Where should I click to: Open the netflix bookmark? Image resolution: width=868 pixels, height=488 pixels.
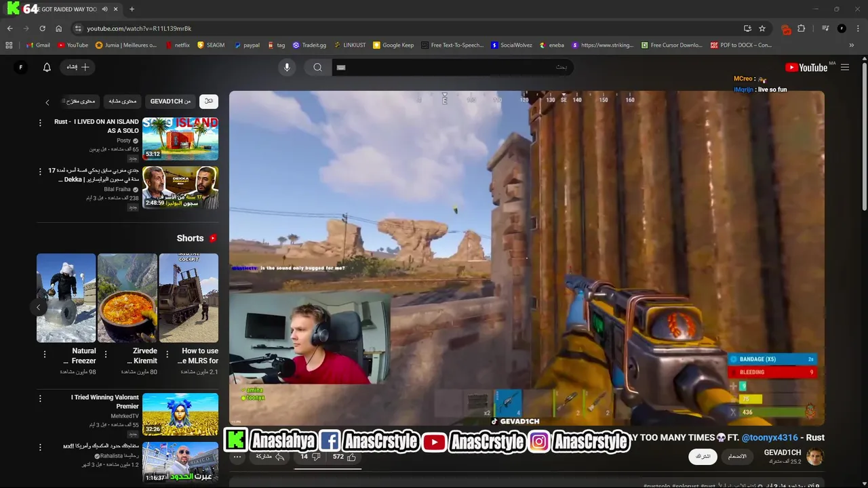(178, 45)
